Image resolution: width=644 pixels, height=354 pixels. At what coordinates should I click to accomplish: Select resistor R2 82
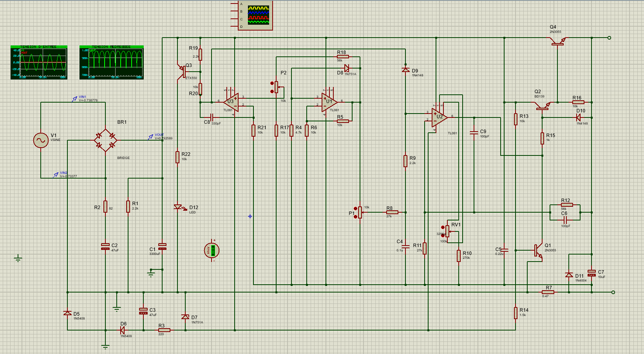pyautogui.click(x=105, y=206)
